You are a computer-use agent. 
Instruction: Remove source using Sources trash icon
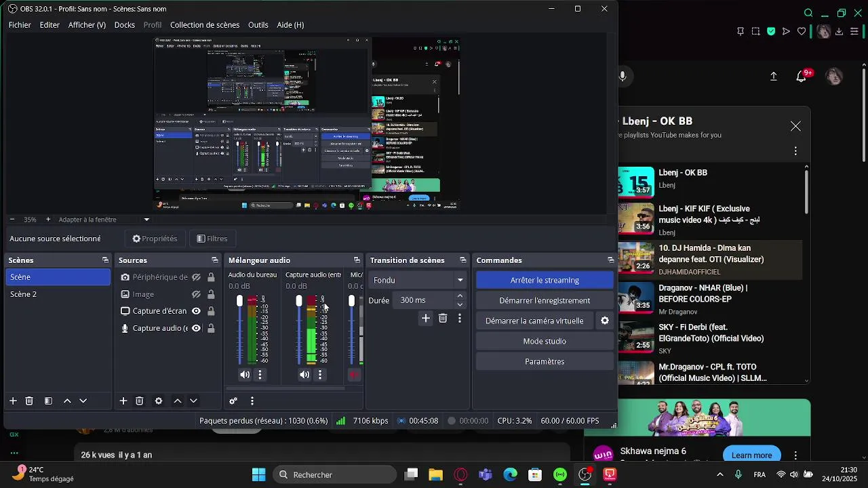point(140,401)
